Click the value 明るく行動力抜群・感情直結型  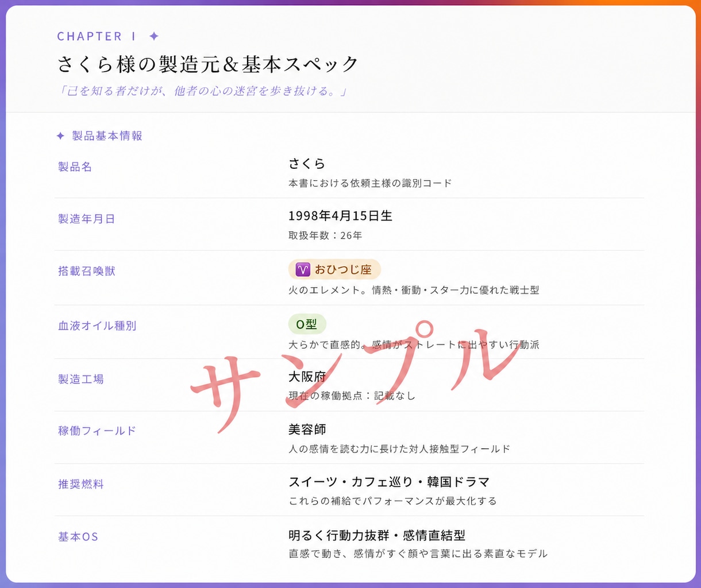377,535
